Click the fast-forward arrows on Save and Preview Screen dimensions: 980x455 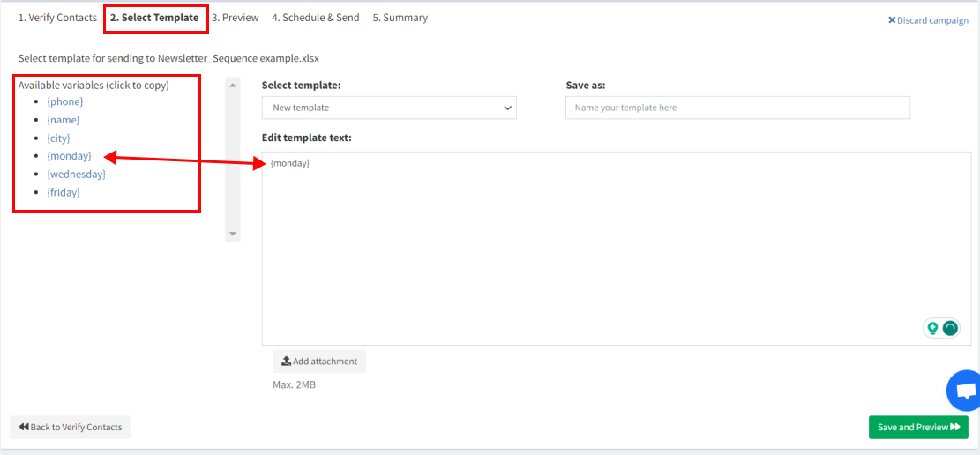coord(954,428)
